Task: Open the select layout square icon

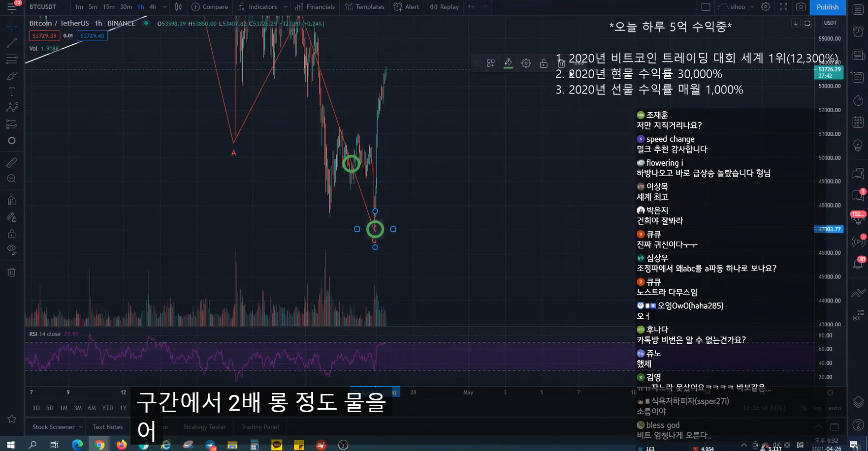Action: tap(706, 7)
